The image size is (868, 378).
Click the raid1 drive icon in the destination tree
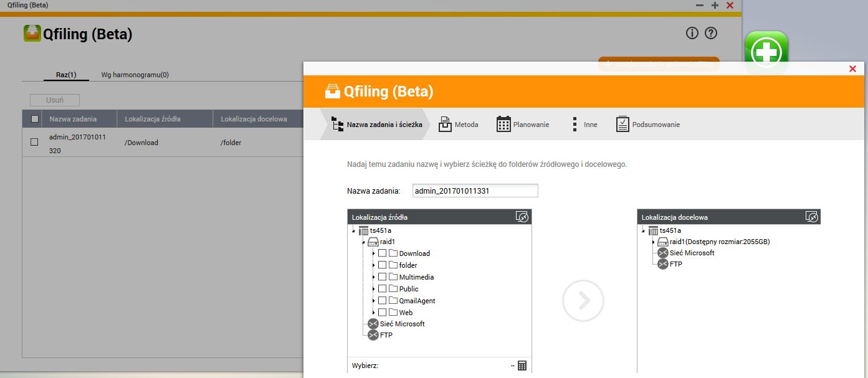[663, 242]
